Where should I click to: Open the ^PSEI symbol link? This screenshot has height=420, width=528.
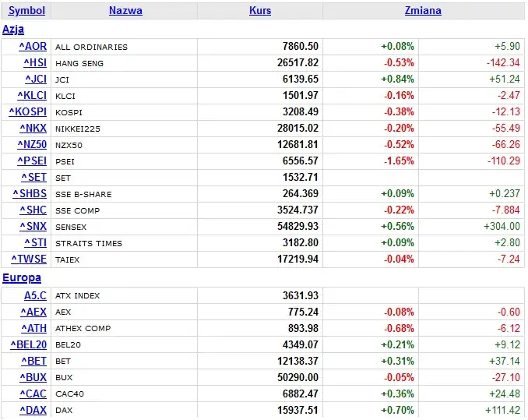32,161
